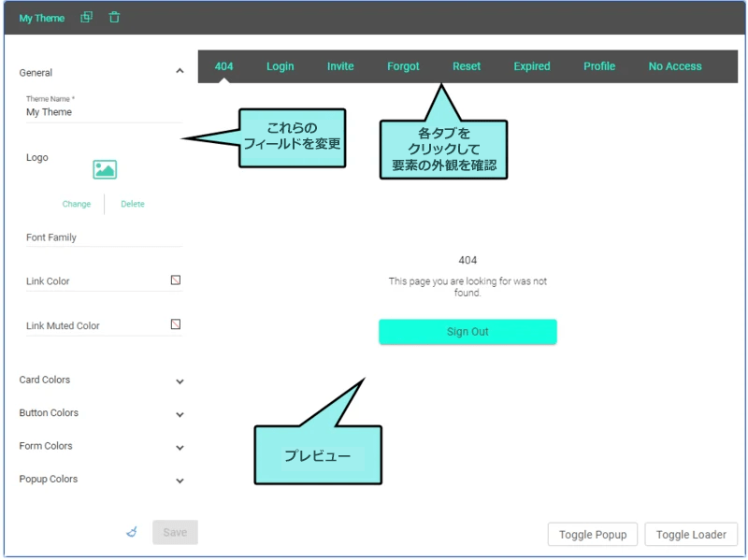Screen dimensions: 748x560
Task: View the Expired tab
Action: [x=532, y=66]
